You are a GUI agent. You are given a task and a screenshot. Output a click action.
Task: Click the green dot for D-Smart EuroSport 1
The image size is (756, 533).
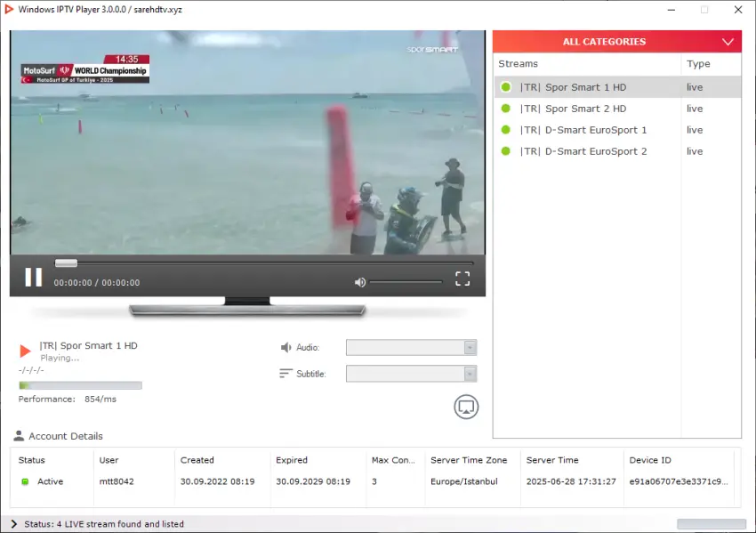[506, 130]
